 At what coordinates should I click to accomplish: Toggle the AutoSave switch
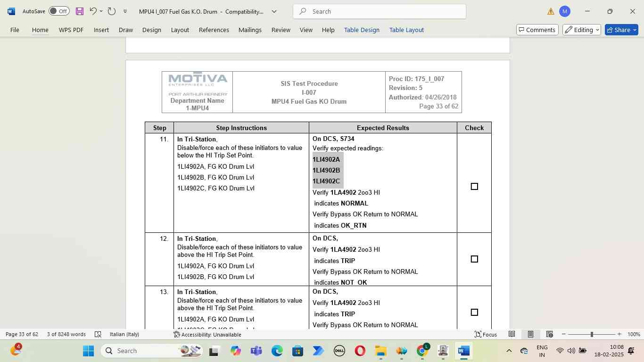(x=59, y=11)
